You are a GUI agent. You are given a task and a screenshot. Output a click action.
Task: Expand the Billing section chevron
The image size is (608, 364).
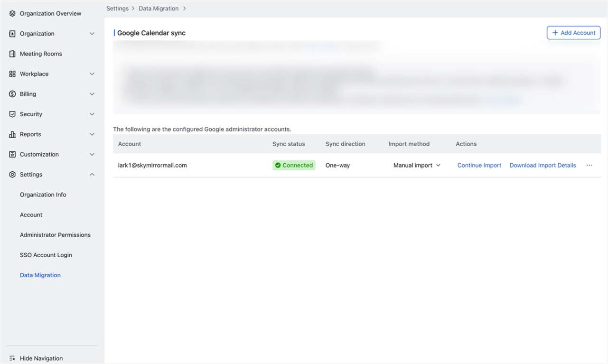point(92,94)
